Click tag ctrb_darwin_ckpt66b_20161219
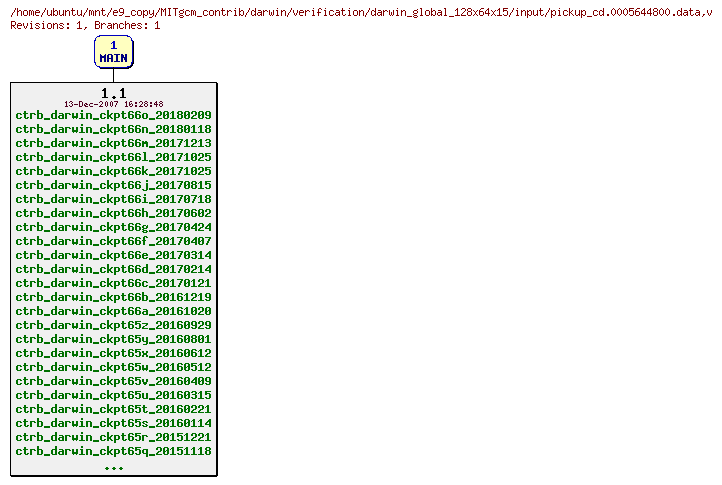The image size is (722, 485). pos(114,297)
